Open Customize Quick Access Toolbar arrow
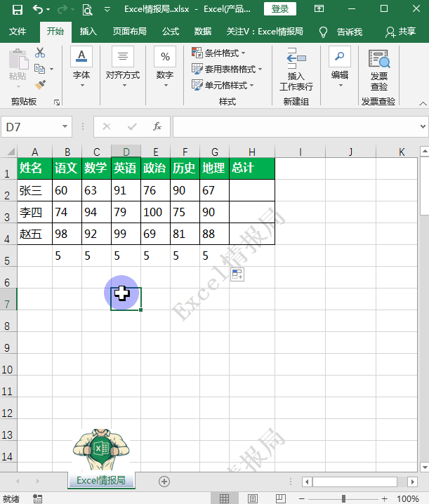The width and height of the screenshot is (429, 504). click(x=107, y=9)
